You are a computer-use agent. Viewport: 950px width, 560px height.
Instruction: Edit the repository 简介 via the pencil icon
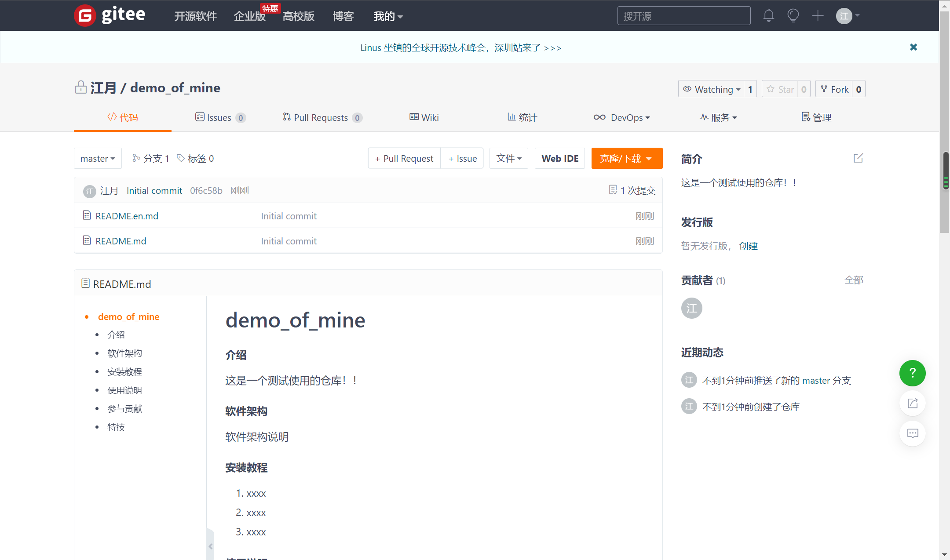click(x=858, y=158)
